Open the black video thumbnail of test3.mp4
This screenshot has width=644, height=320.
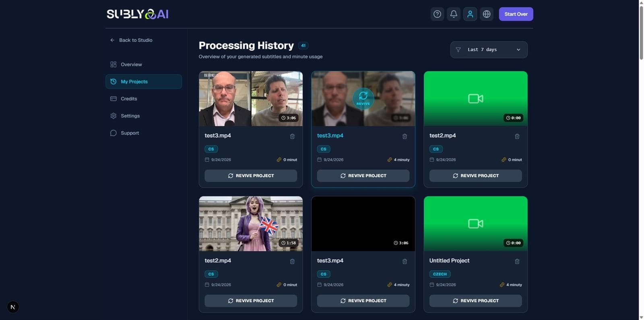point(363,224)
